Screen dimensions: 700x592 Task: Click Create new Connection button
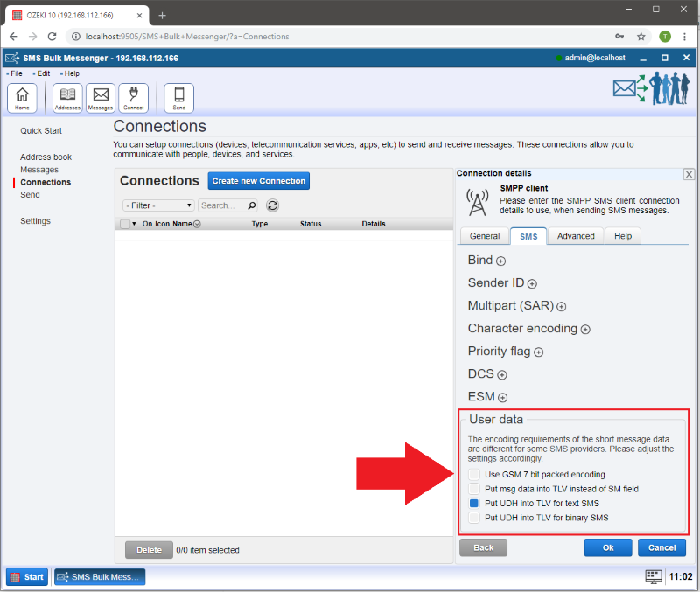(x=259, y=181)
